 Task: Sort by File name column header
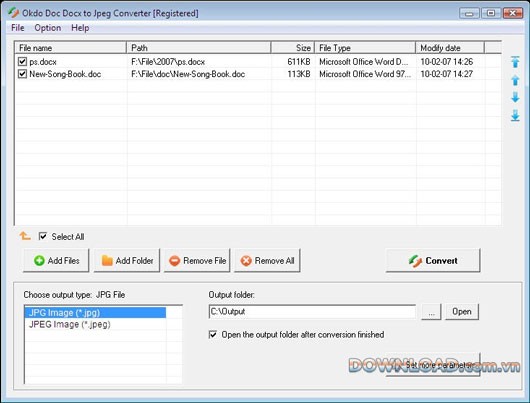click(x=70, y=48)
